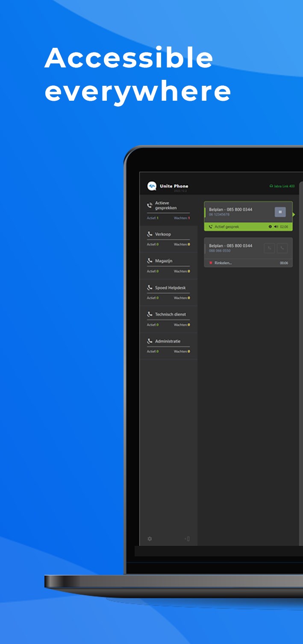Click the phone icon beside Magazijn
This screenshot has width=303, height=644.
tap(150, 260)
